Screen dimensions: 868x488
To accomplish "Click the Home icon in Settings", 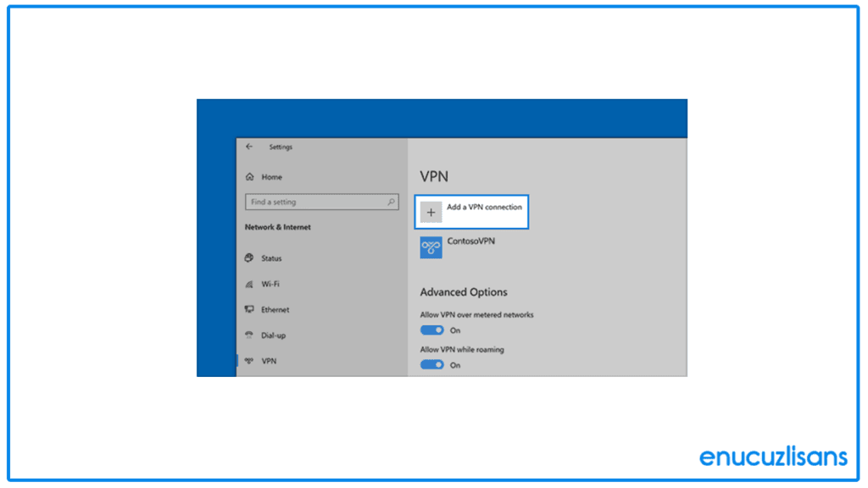I will (x=248, y=176).
